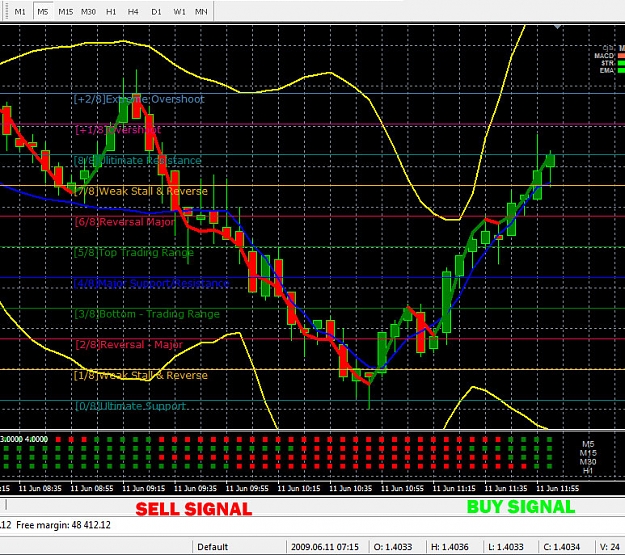
Task: Click the STR indicator label top right
Action: (607, 63)
